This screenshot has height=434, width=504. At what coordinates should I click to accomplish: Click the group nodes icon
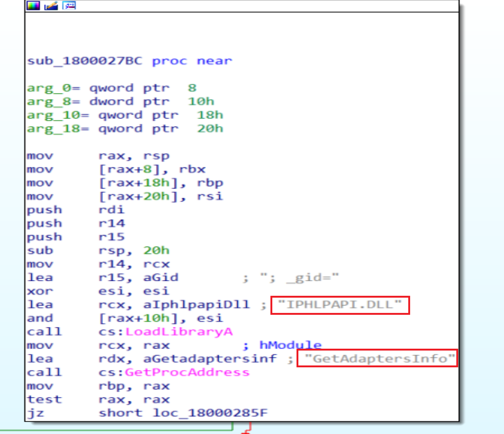(x=69, y=6)
